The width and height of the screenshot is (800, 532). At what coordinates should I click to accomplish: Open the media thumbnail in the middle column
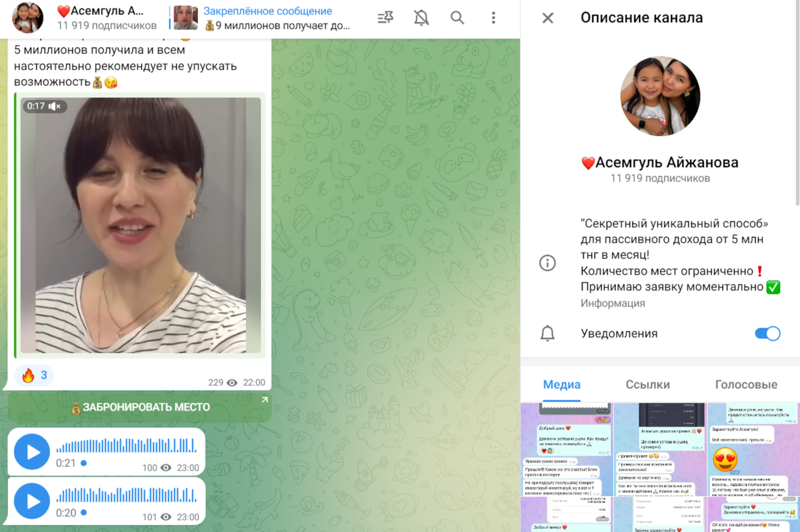[x=660, y=449]
